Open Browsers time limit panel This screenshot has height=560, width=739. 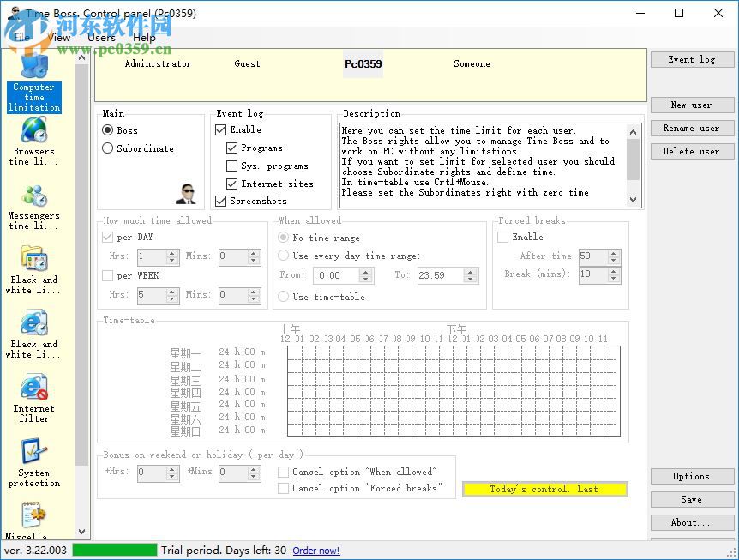[x=33, y=142]
